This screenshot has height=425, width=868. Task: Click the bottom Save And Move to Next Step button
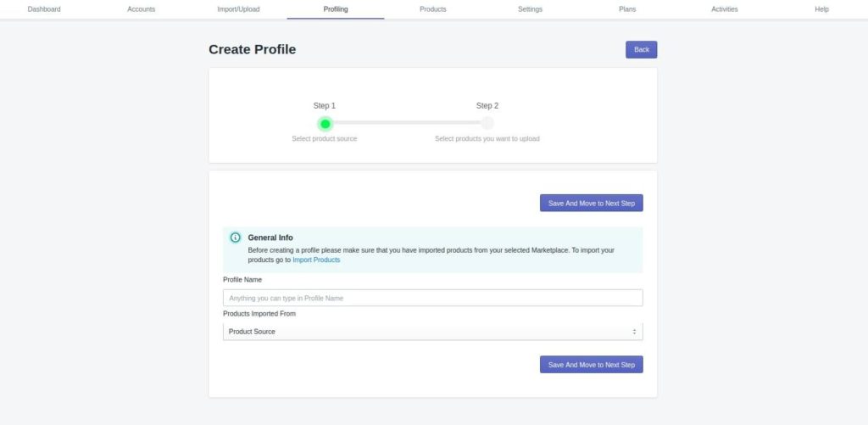(591, 365)
